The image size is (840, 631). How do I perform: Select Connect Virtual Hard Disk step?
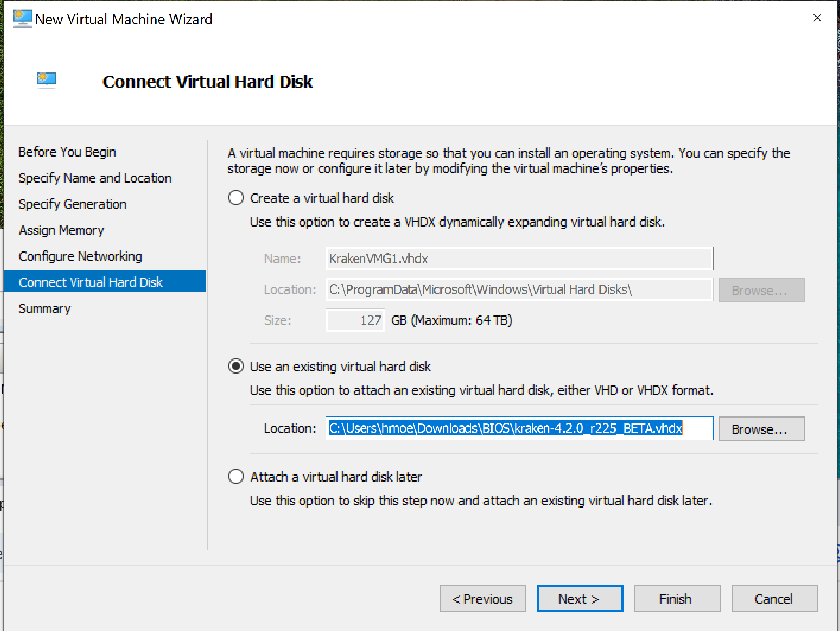pos(91,282)
